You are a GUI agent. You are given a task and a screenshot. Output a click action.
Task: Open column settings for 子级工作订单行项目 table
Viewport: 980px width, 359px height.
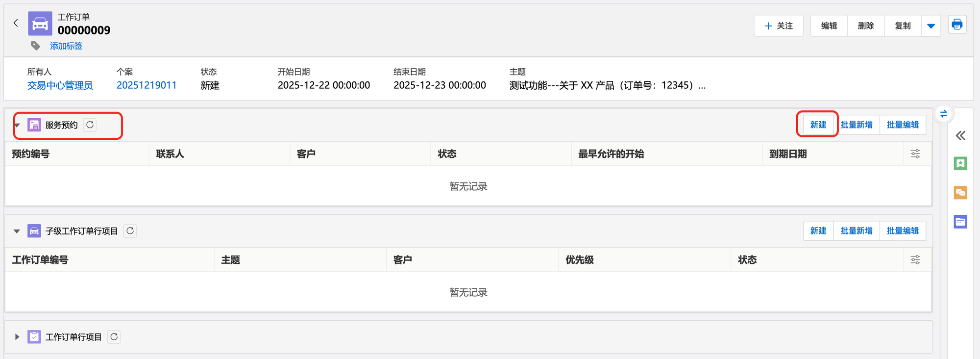click(x=915, y=260)
